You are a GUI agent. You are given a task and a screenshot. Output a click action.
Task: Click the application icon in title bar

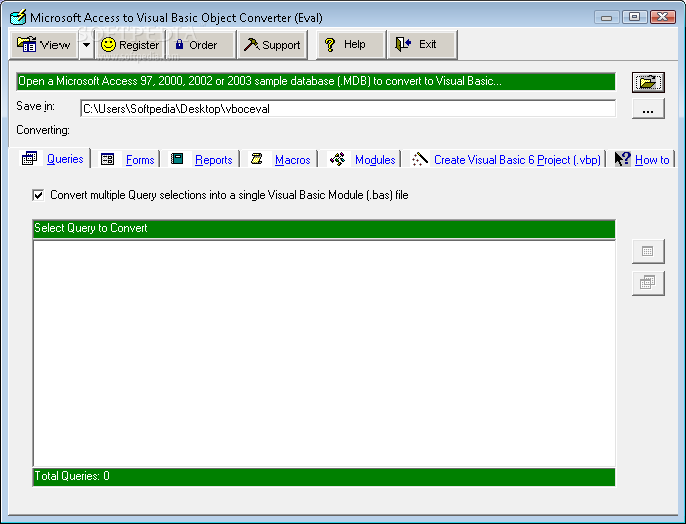click(18, 17)
